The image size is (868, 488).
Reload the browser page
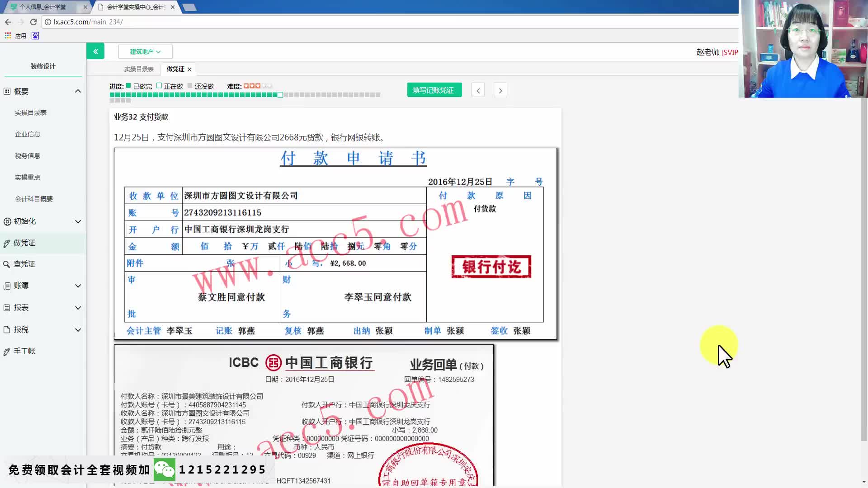pos(33,22)
